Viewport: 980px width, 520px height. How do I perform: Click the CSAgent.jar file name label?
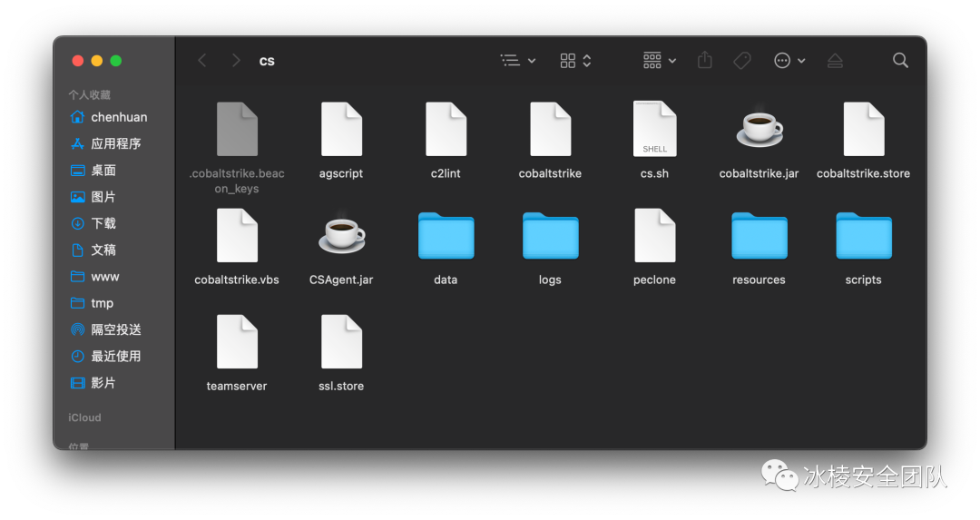point(341,280)
